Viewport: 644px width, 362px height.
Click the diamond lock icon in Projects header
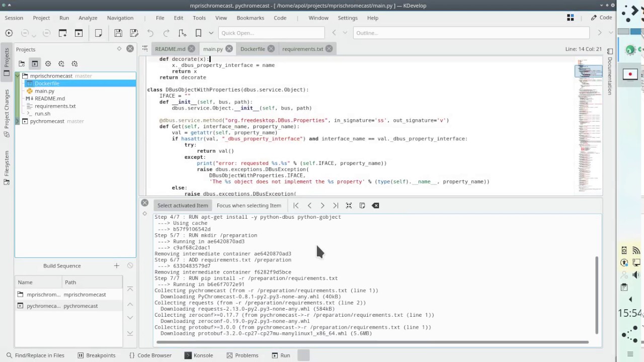tap(119, 49)
